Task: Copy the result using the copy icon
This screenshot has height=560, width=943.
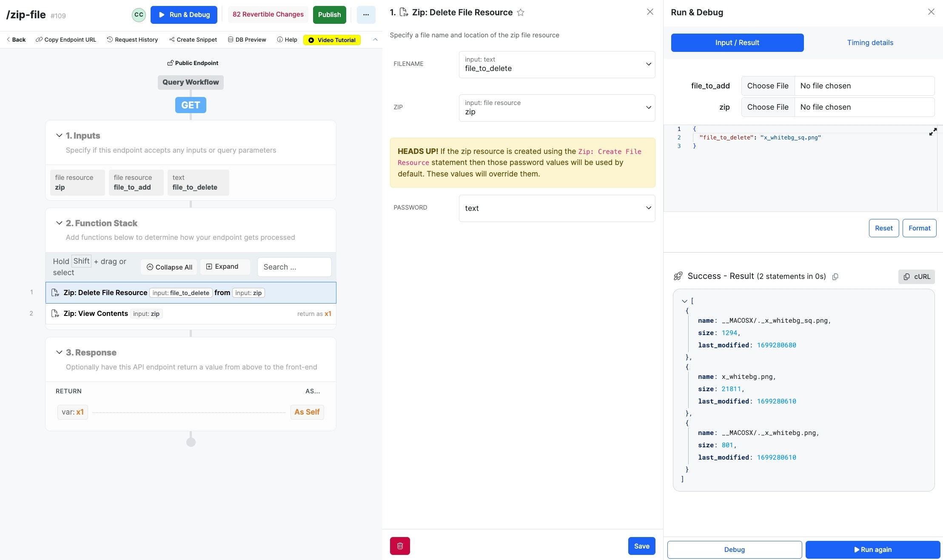Action: pos(835,277)
